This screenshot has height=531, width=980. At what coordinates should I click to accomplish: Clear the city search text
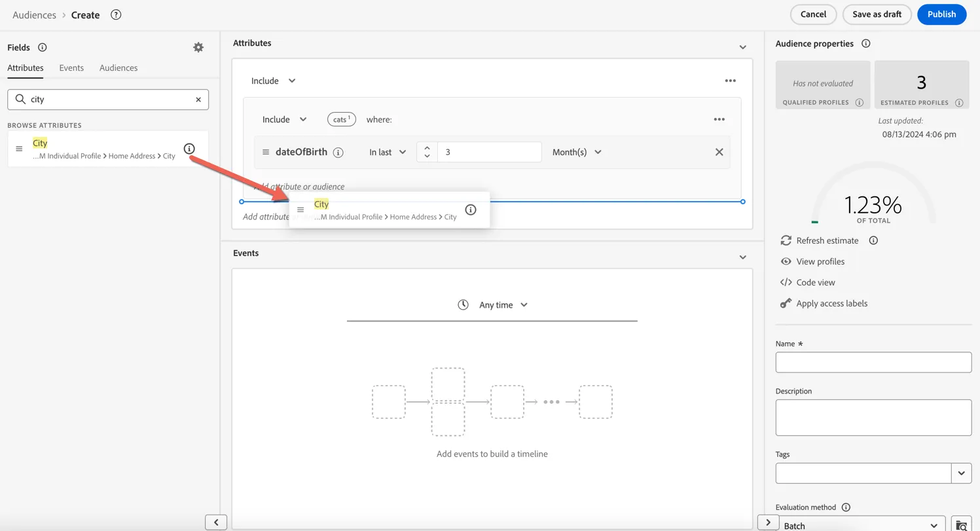[198, 100]
